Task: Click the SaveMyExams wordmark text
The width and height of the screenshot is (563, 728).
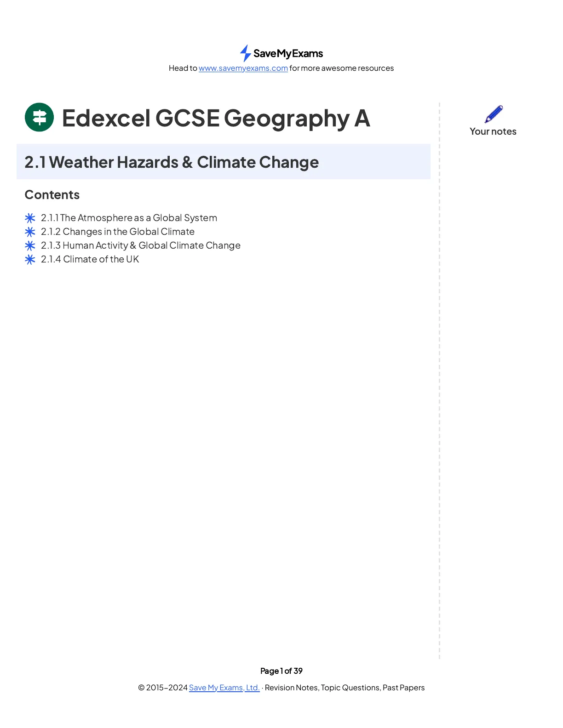Action: [x=288, y=54]
